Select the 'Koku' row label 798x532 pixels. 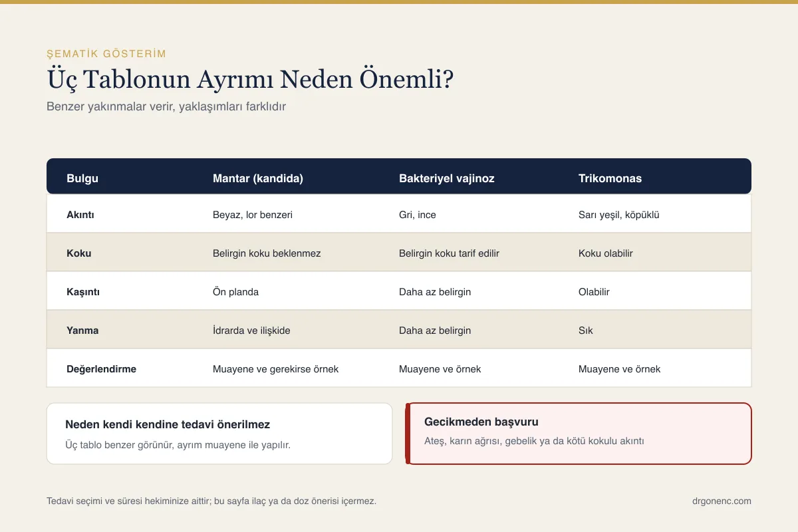pyautogui.click(x=79, y=253)
